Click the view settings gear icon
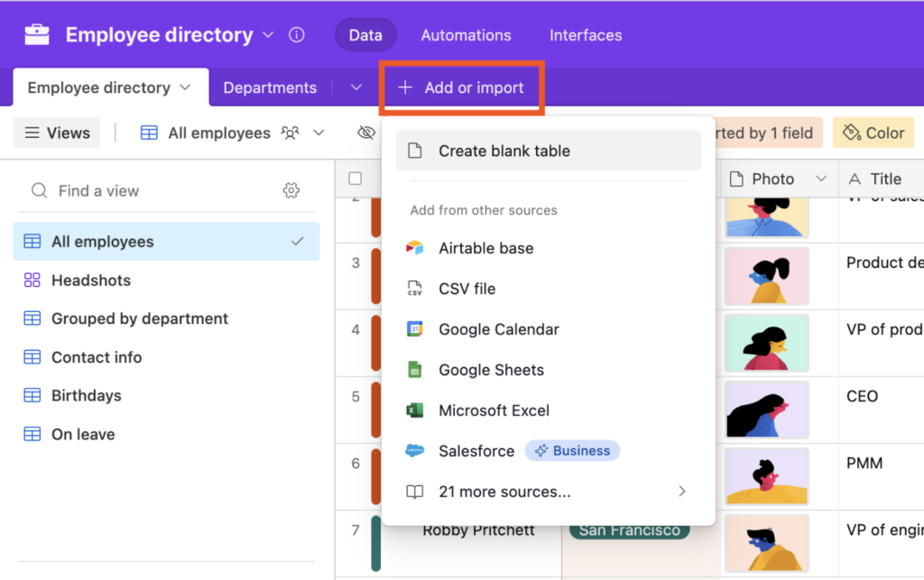Image resolution: width=924 pixels, height=580 pixels. tap(291, 190)
